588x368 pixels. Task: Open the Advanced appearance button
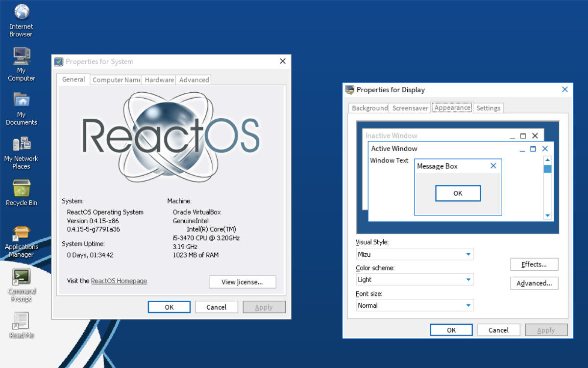pos(534,283)
